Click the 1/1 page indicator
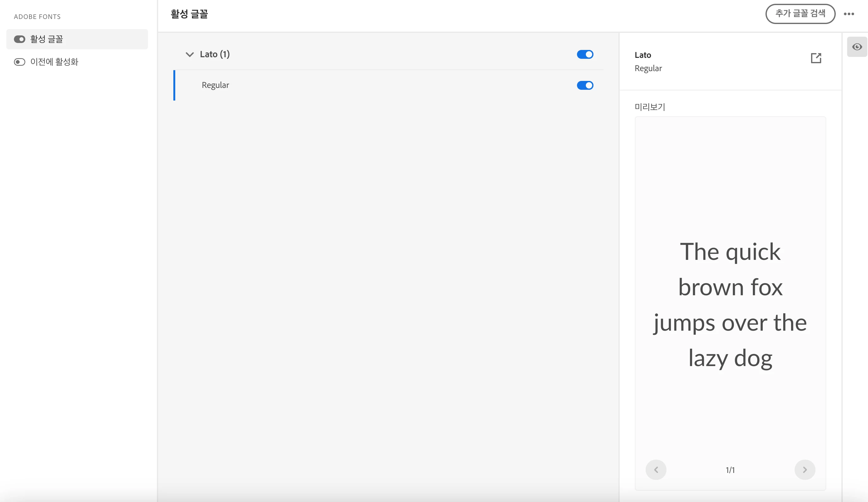 point(730,470)
